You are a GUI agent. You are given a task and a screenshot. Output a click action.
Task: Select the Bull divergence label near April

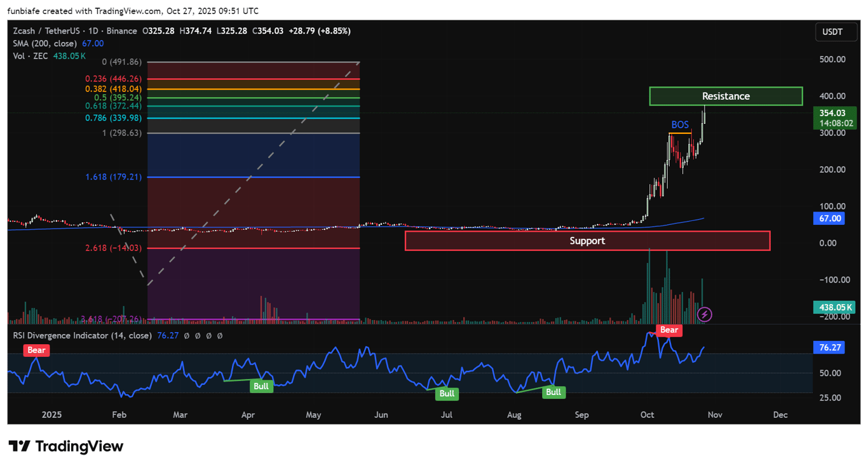pyautogui.click(x=262, y=386)
